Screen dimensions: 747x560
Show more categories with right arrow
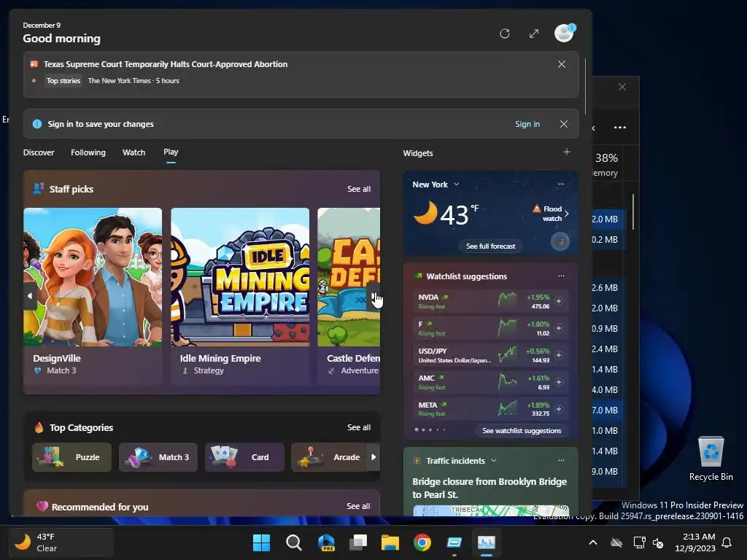(x=373, y=457)
